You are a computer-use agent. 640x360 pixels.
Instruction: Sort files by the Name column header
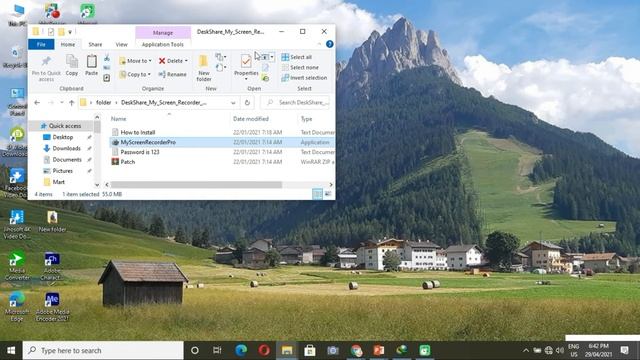click(x=118, y=119)
